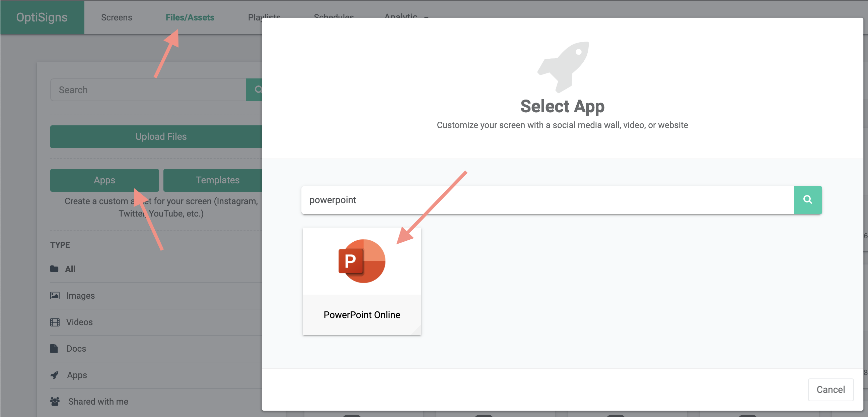Open the Files/Assets tab

click(x=190, y=17)
